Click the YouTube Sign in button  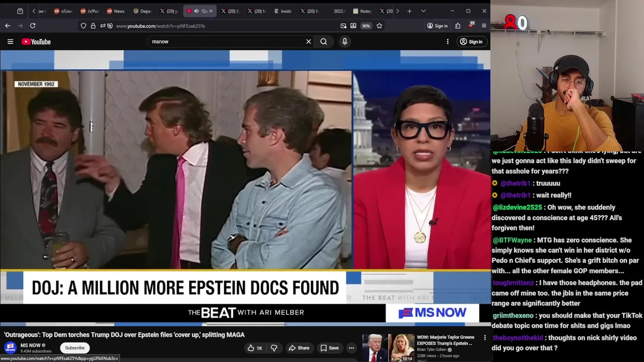(x=471, y=42)
